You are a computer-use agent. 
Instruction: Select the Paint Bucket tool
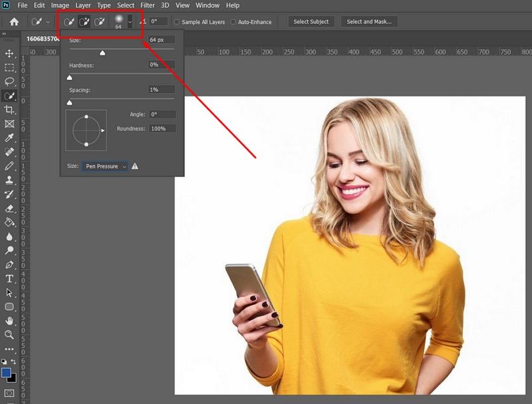[x=9, y=222]
